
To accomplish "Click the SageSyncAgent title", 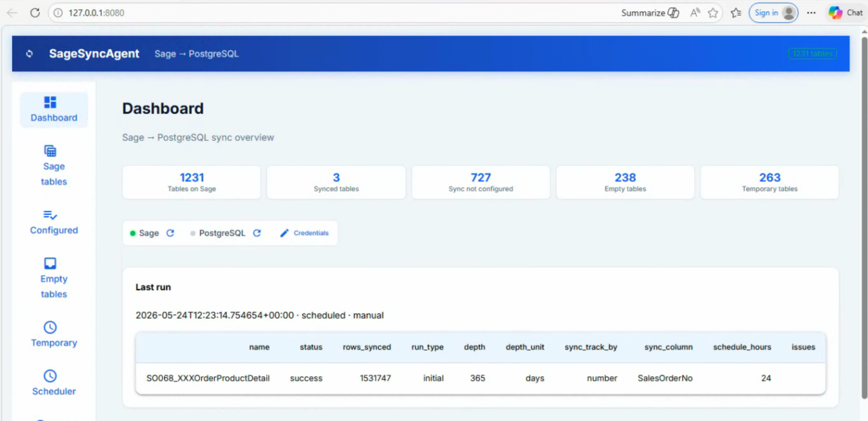I will pyautogui.click(x=94, y=54).
